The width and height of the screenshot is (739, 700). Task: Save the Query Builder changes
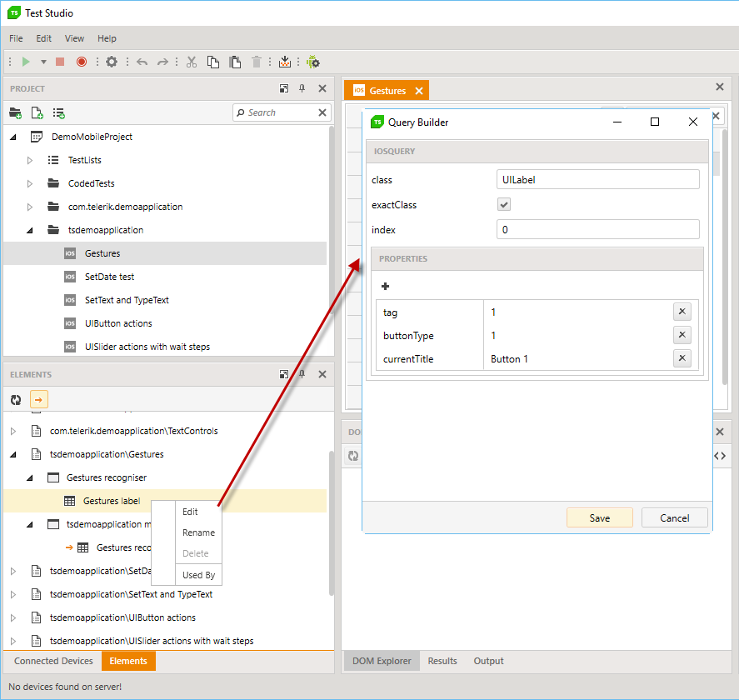coord(600,518)
